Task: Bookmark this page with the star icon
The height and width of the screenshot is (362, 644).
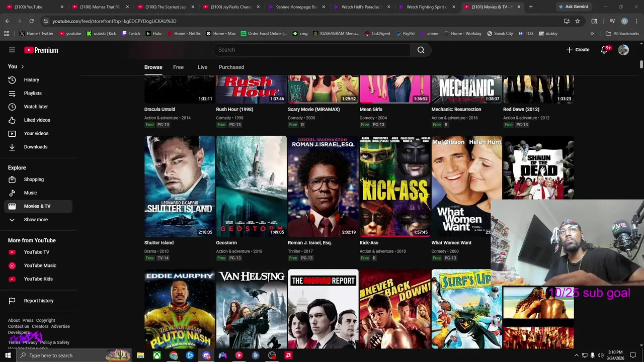Action: (578, 21)
